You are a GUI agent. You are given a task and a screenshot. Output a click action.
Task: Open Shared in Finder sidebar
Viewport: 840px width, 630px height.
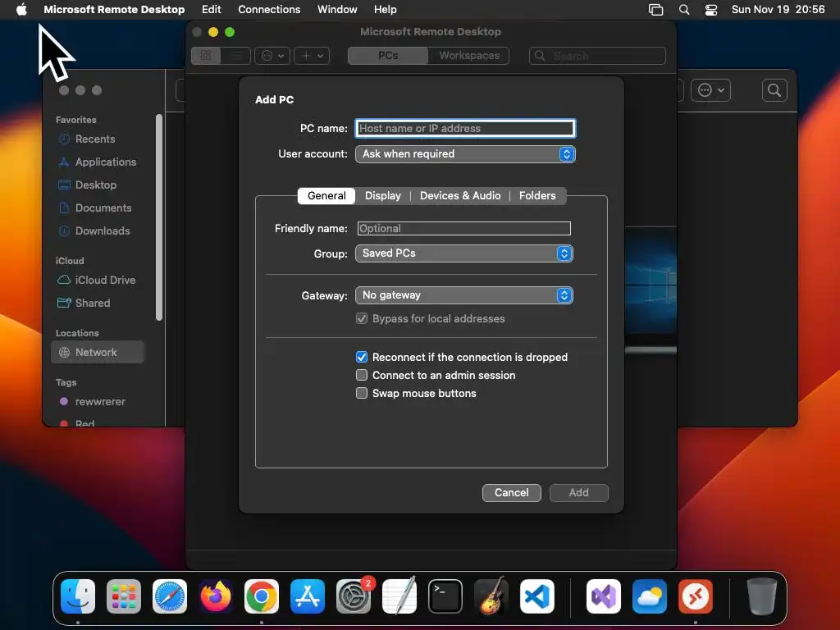(92, 304)
